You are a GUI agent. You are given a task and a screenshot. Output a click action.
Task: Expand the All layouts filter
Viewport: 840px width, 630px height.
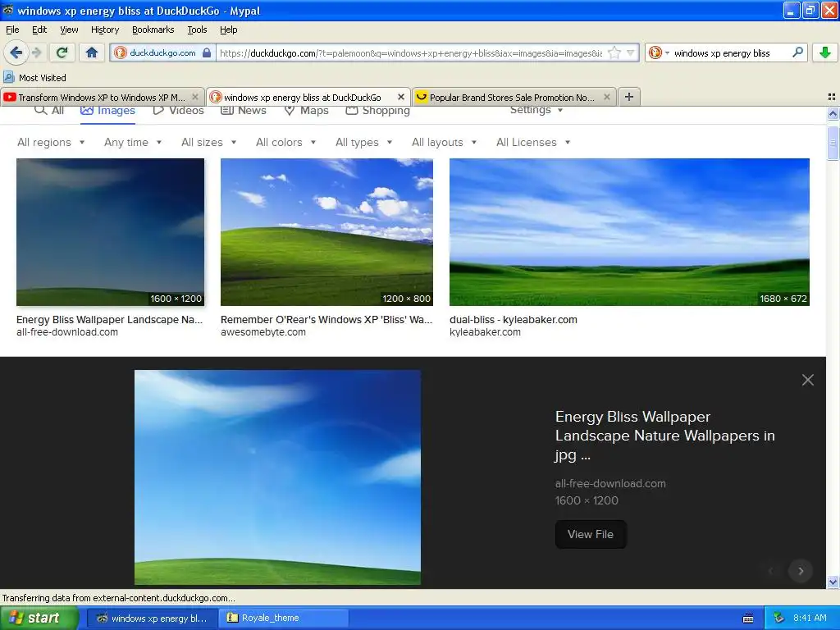coord(444,142)
